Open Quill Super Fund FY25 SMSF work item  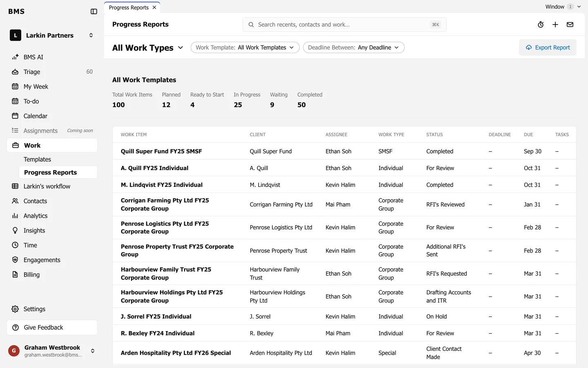[161, 151]
